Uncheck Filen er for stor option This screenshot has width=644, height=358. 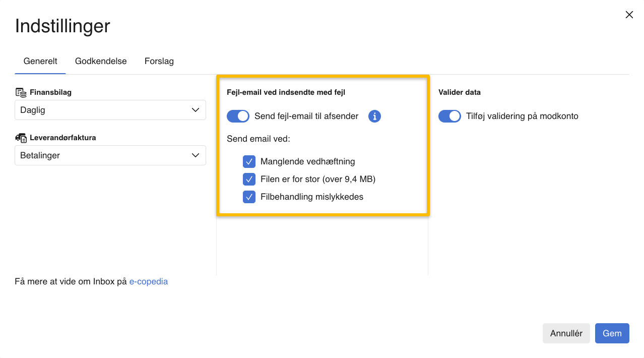[x=249, y=179]
